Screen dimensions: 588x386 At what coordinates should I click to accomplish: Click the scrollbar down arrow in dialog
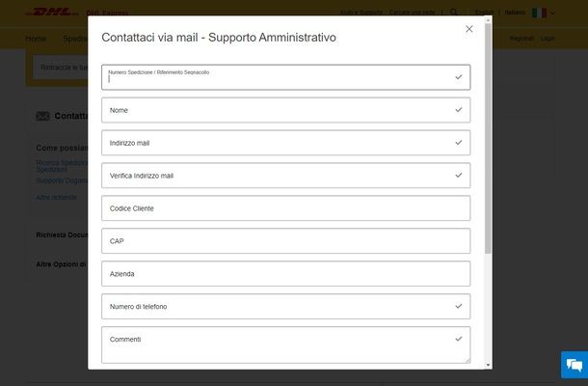coord(488,365)
